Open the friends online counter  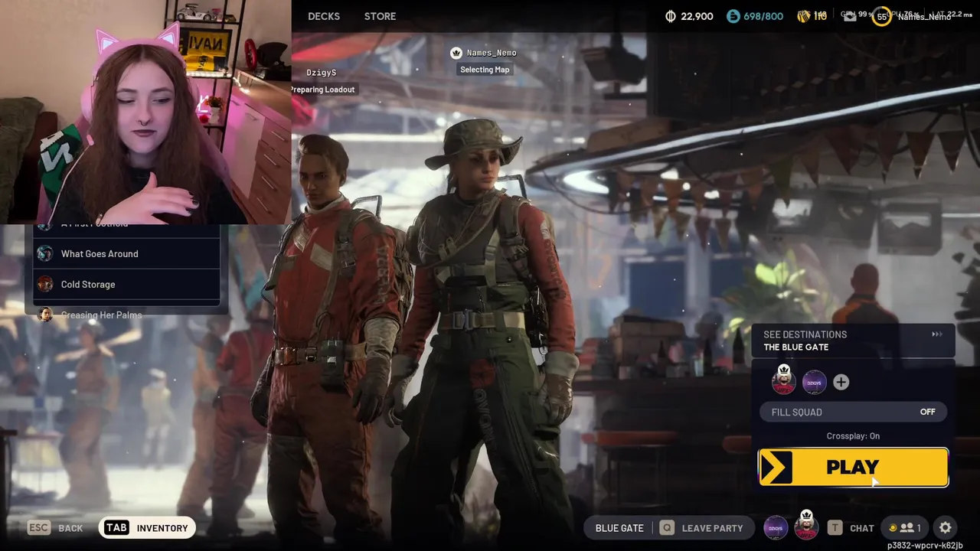coord(906,527)
